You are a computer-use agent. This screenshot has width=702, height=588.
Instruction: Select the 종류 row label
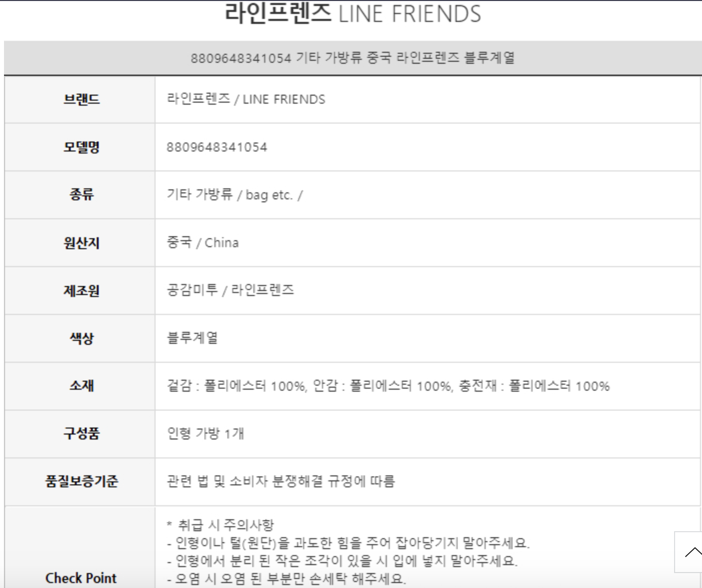coord(81,194)
